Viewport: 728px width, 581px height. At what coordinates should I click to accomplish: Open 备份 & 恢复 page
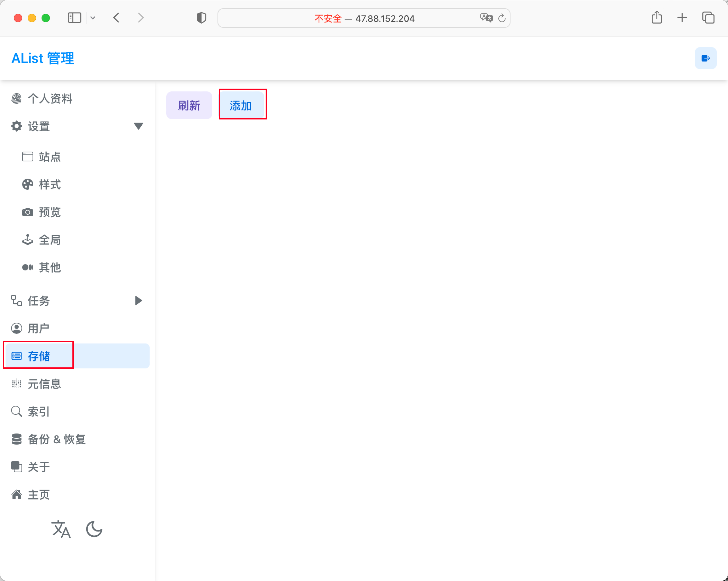click(56, 439)
